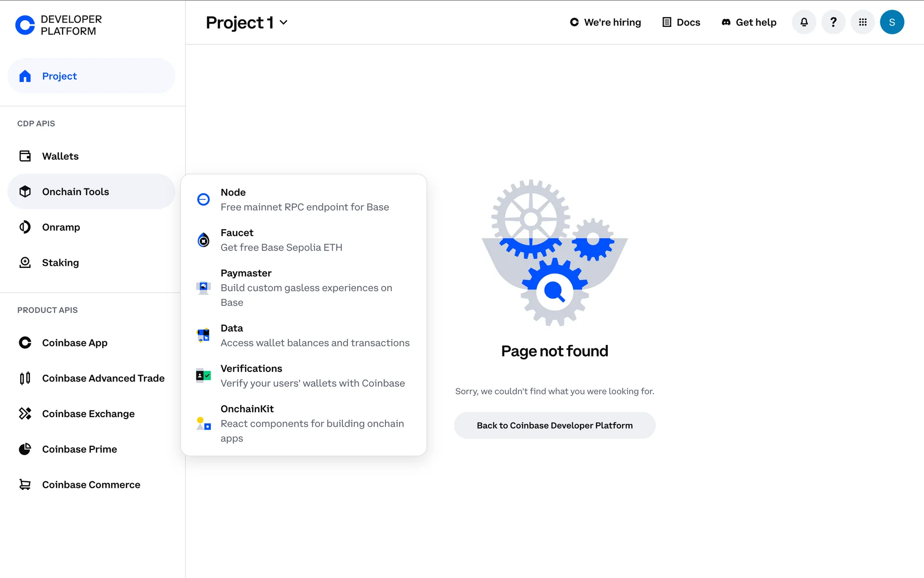Click the Coinbase Commerce cart icon
924x578 pixels.
(25, 485)
